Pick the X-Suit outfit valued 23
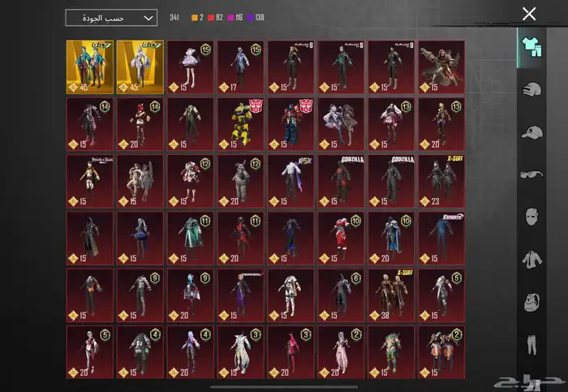568x392 pixels. (442, 180)
